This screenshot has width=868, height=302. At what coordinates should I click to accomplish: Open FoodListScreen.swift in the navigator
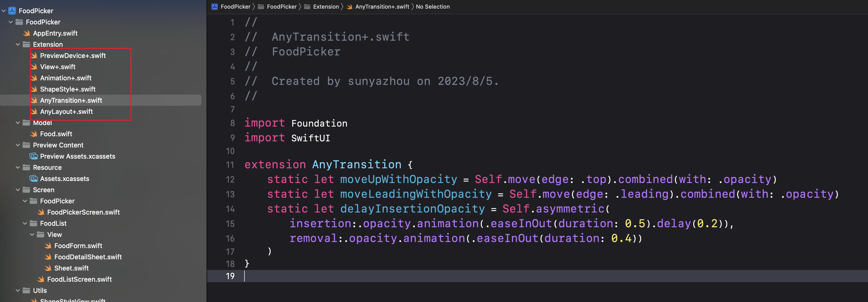coord(79,279)
